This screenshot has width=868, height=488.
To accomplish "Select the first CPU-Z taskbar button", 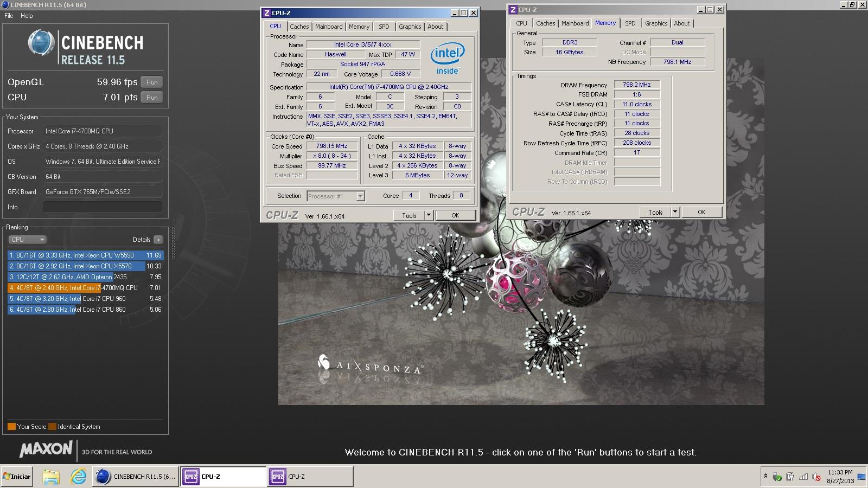I will tap(223, 477).
